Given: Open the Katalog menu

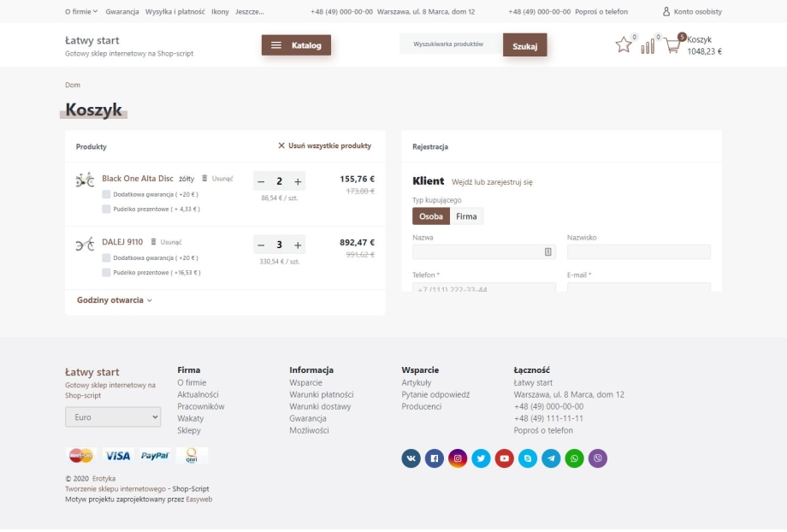Looking at the screenshot, I should 296,45.
